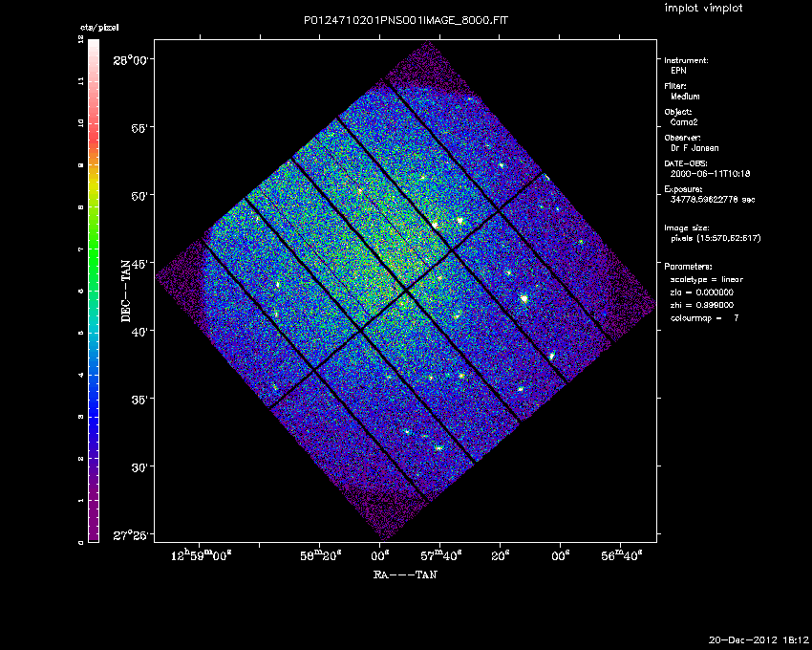This screenshot has width=812, height=650.
Task: Select the 'EPN' instrument value
Action: (x=678, y=71)
